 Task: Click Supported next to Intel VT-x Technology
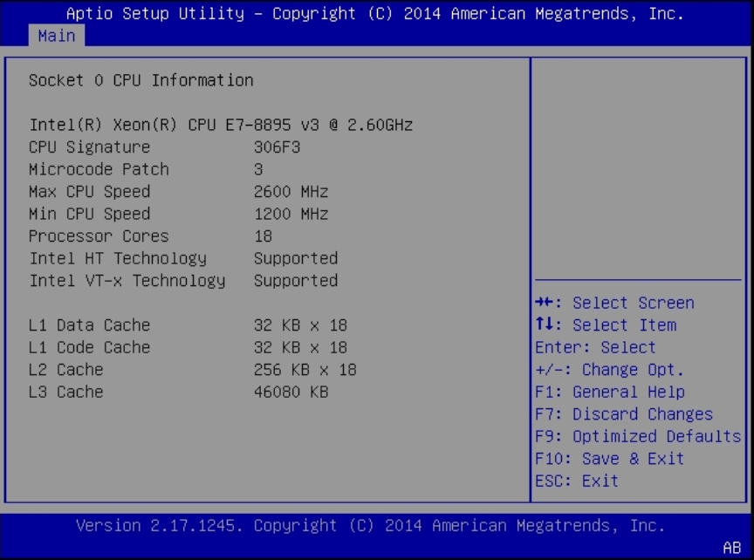(296, 281)
